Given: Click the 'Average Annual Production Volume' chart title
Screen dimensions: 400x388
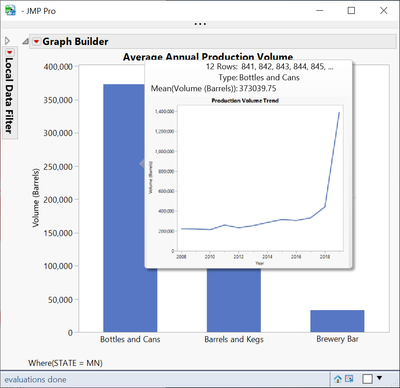Looking at the screenshot, I should 208,57.
